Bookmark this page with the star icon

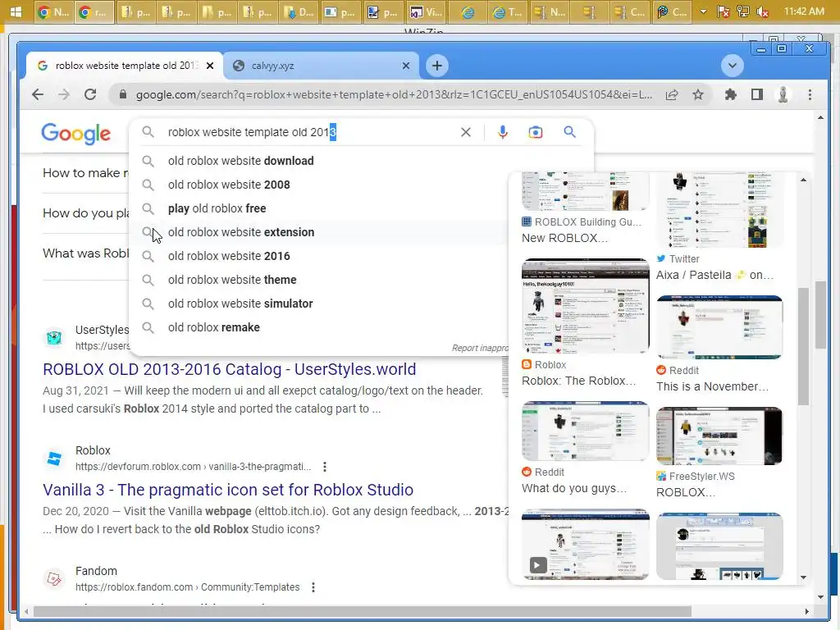[697, 95]
